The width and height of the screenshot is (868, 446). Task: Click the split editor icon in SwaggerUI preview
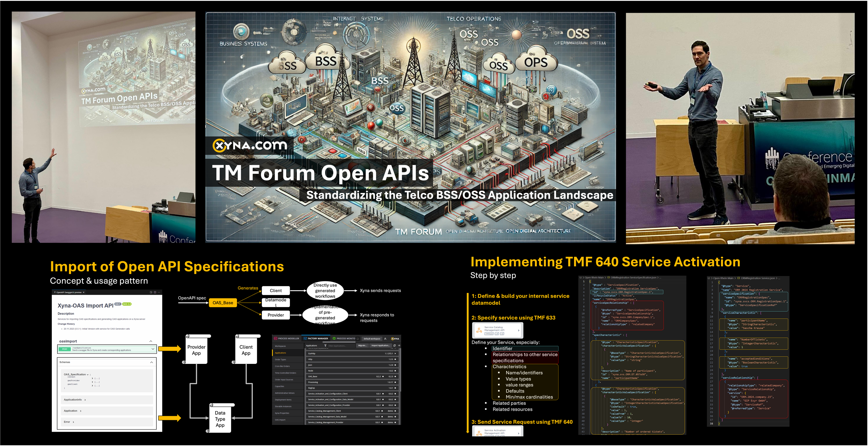(x=155, y=292)
